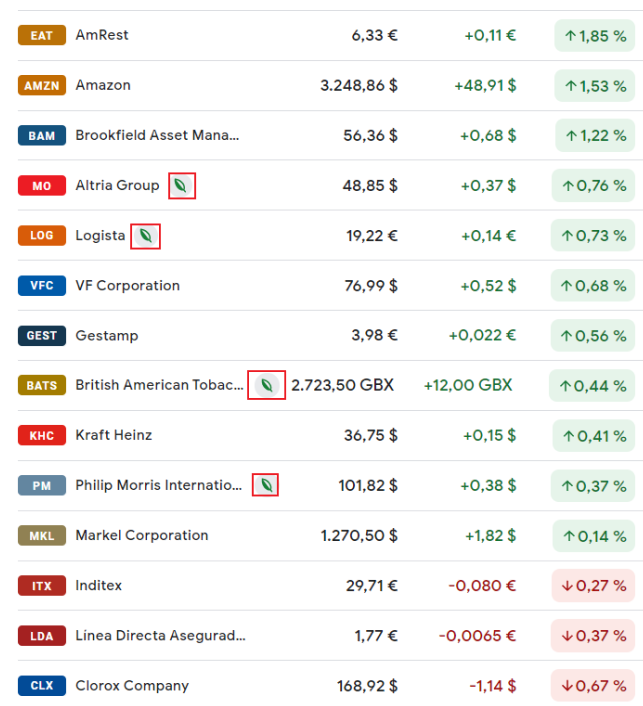Click the red MO ticker badge
Viewport: 643px width, 706px height.
pos(41,185)
